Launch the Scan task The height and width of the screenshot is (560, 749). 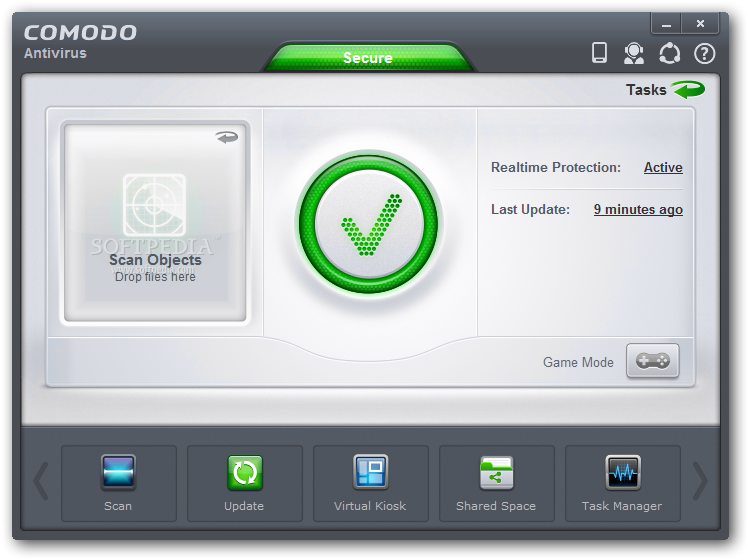point(118,483)
